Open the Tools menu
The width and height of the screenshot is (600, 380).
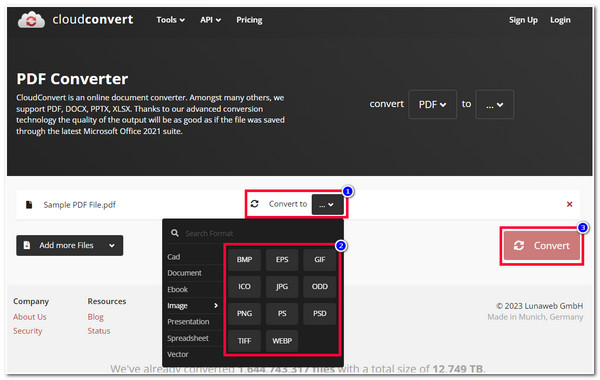pos(170,20)
